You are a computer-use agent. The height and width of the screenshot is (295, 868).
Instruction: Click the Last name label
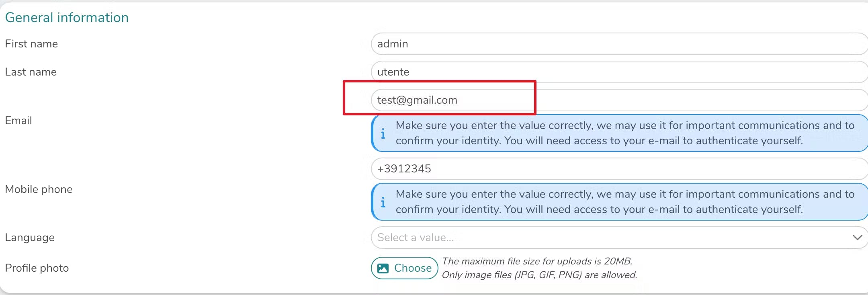coord(31,72)
